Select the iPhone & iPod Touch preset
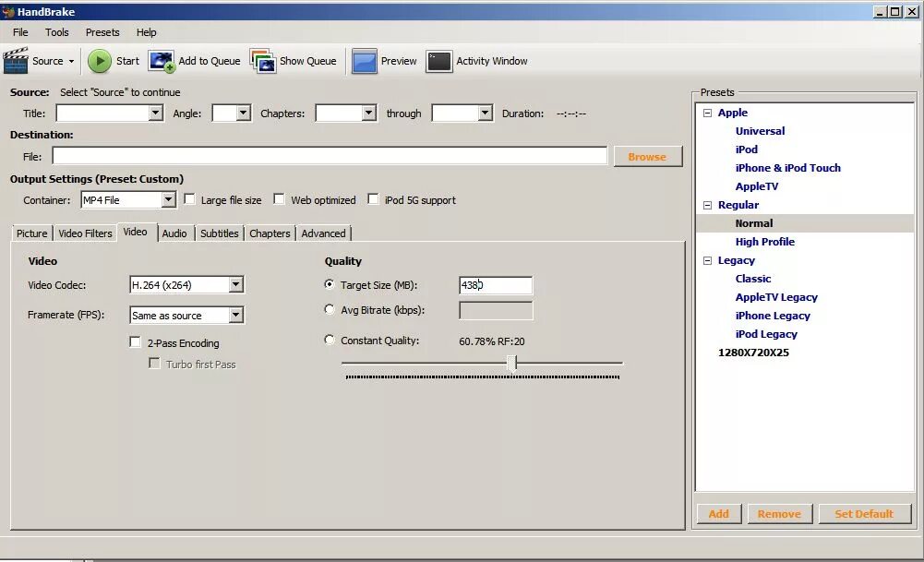 coord(788,168)
